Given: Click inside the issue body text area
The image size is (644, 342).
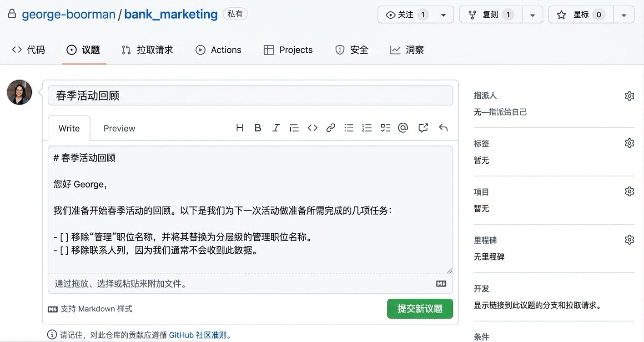Looking at the screenshot, I should [250, 210].
